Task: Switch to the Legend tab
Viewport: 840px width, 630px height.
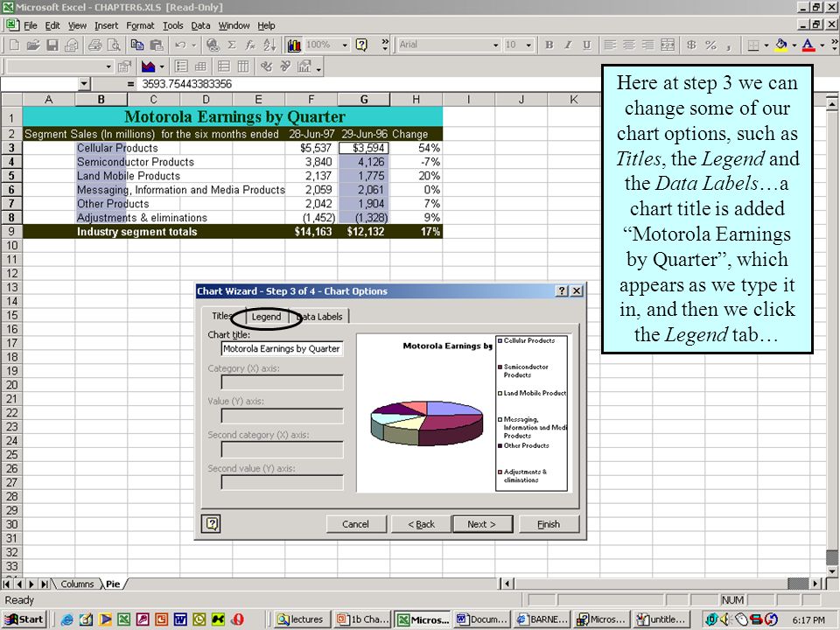Action: pyautogui.click(x=266, y=317)
